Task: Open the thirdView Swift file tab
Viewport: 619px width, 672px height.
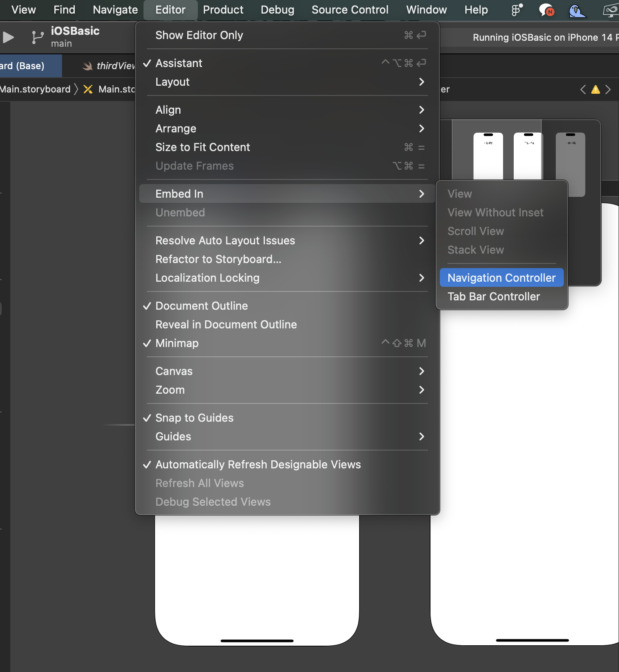Action: point(109,66)
